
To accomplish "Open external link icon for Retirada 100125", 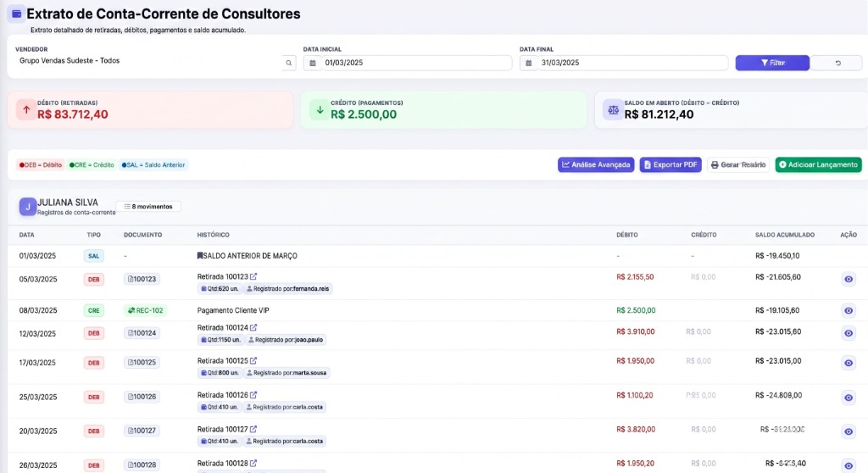I will [x=253, y=360].
